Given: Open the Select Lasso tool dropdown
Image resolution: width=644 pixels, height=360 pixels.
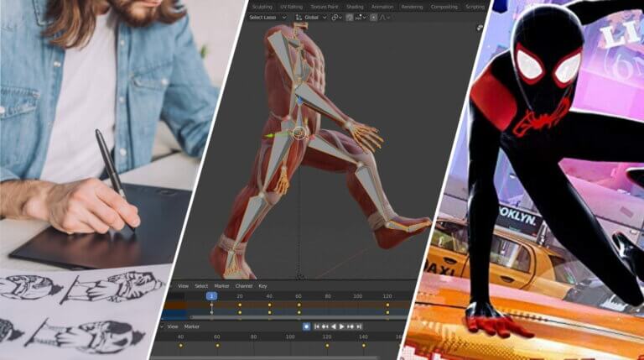Looking at the screenshot, I should (x=267, y=18).
